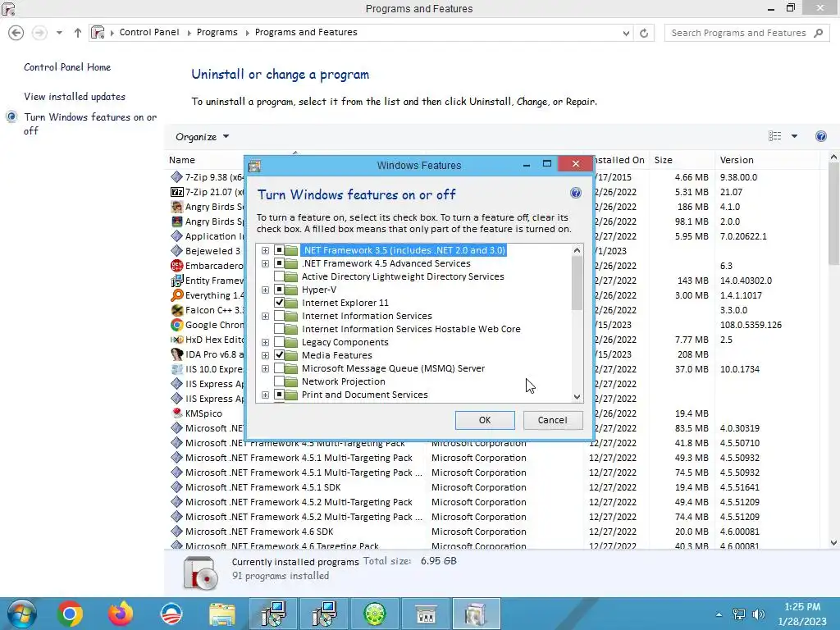This screenshot has height=630, width=840.
Task: Click the search magnifier icon
Action: pyautogui.click(x=818, y=33)
